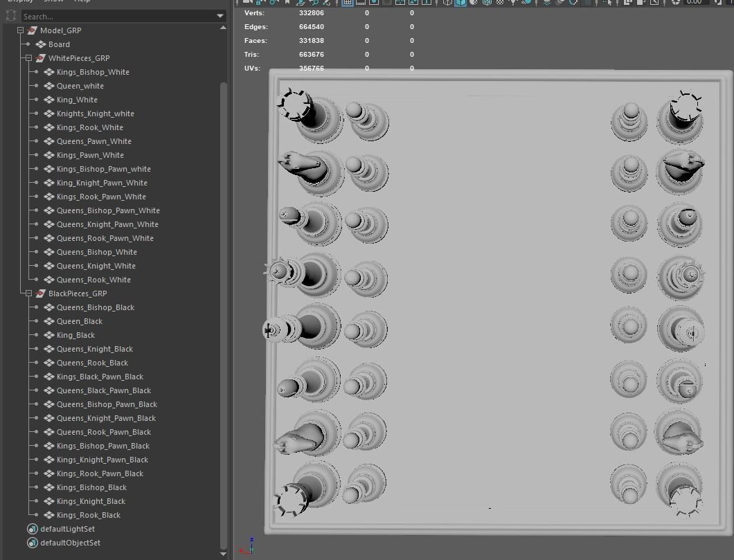Viewport: 734px width, 560px height.
Task: Click the WhitePieces_GRP transform icon
Action: (x=40, y=58)
